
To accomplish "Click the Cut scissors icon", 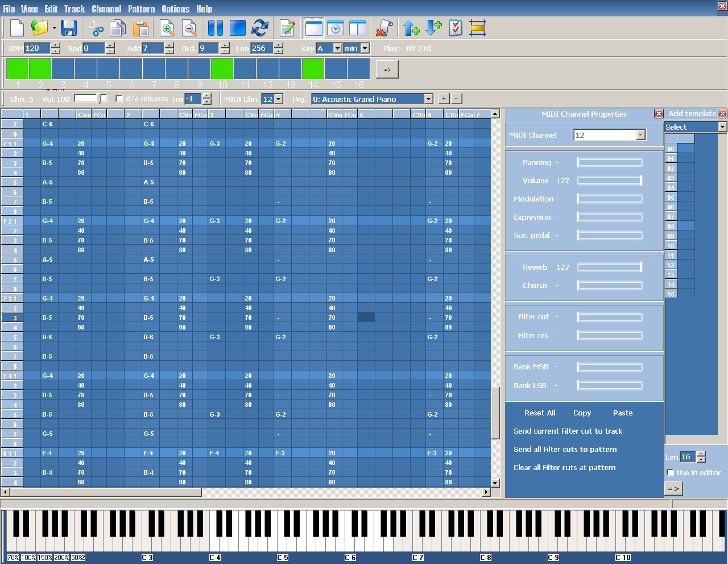I will tap(95, 28).
